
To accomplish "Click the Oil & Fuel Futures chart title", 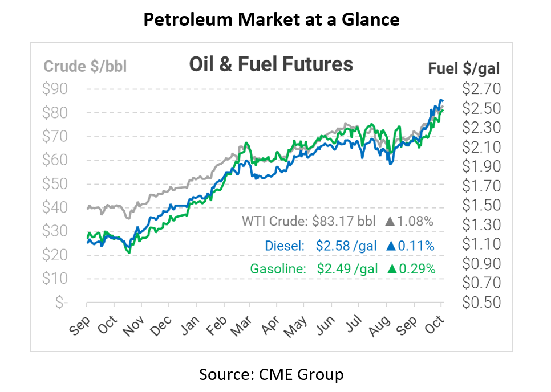I will click(271, 64).
